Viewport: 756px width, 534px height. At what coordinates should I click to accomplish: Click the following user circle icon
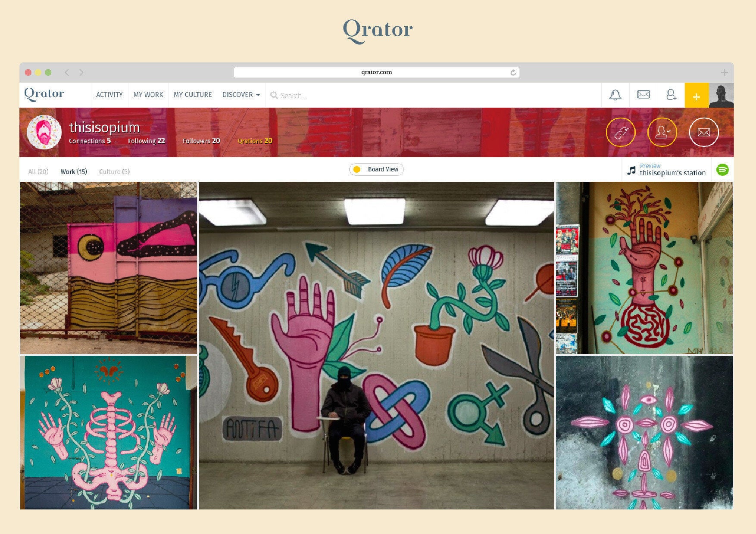click(x=662, y=132)
